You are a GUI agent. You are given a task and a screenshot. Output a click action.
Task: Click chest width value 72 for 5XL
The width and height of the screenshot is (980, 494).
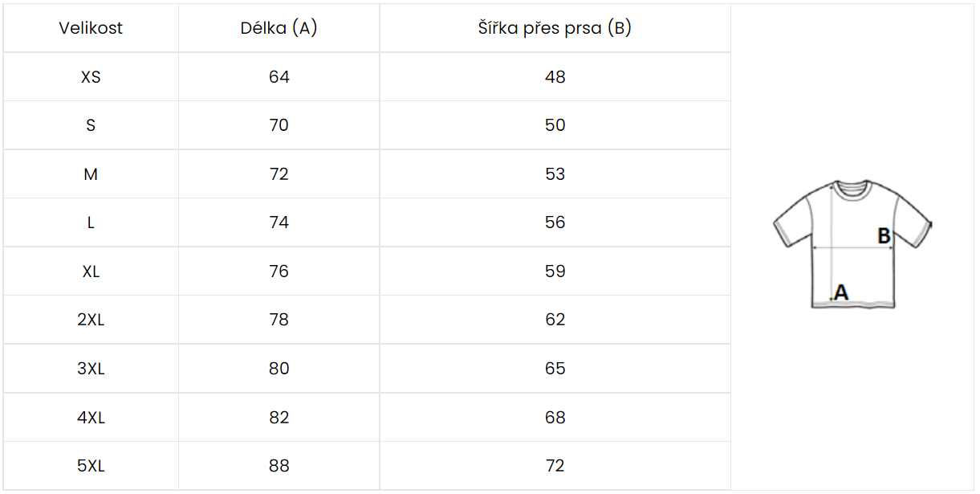pyautogui.click(x=555, y=466)
